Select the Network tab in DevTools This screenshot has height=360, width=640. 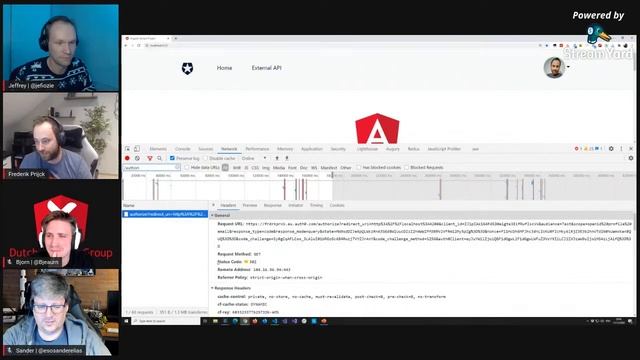point(229,149)
